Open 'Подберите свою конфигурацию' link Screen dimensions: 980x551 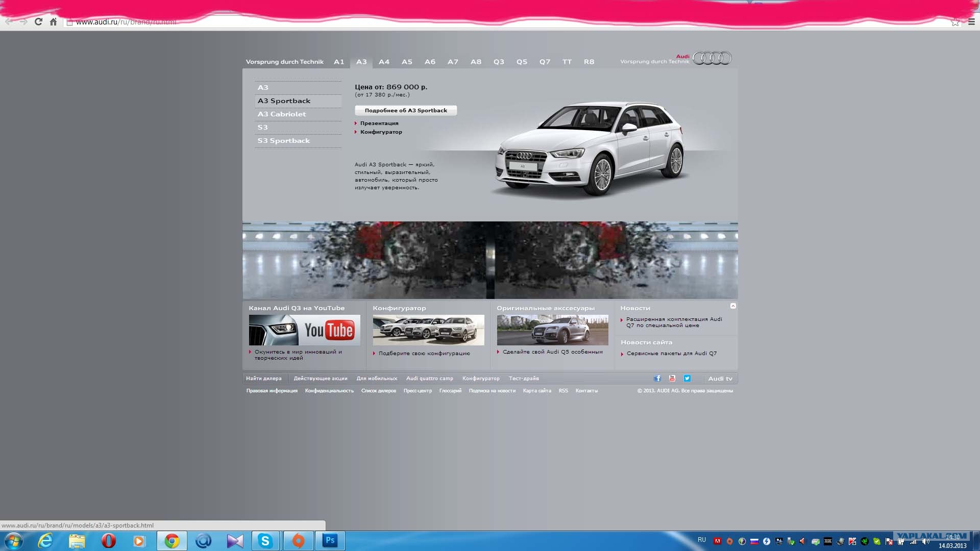click(424, 354)
